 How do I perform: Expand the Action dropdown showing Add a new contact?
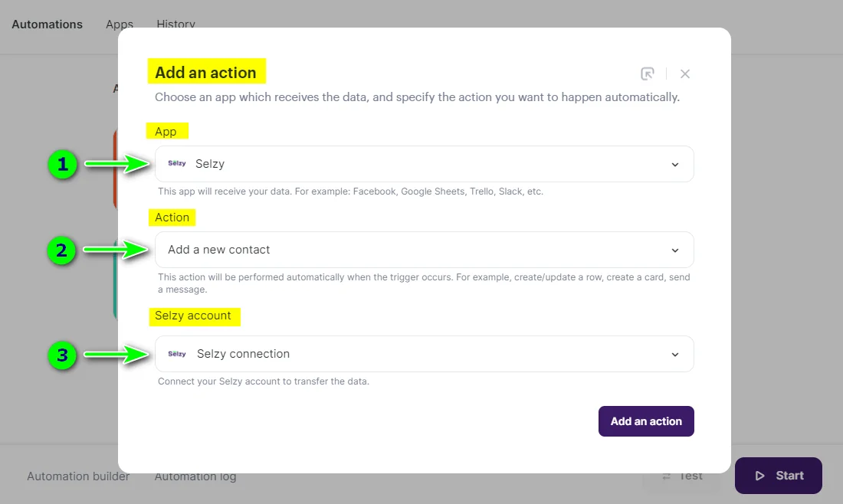pos(425,249)
